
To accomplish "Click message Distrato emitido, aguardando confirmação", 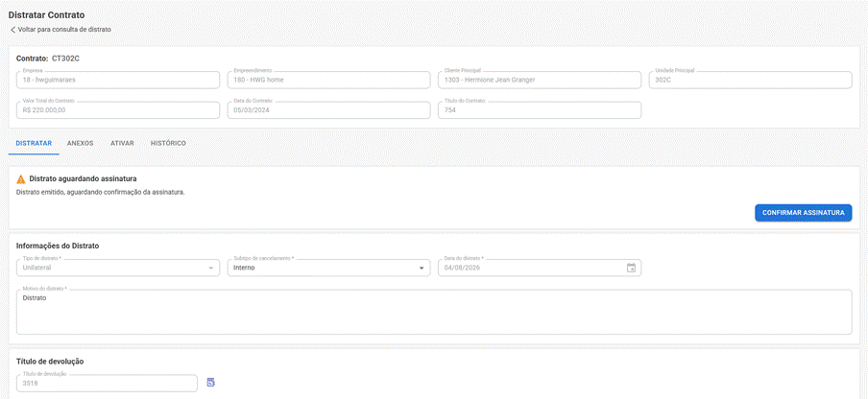I will (x=100, y=193).
